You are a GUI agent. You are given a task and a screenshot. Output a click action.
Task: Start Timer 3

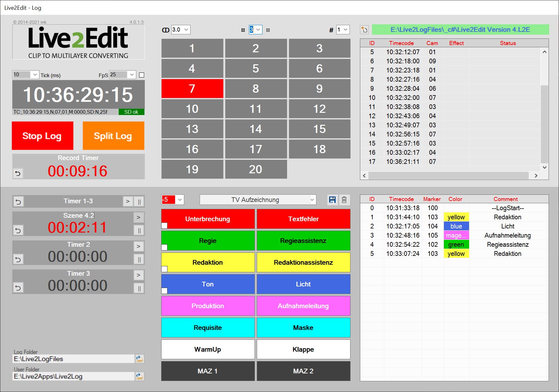[x=138, y=275]
